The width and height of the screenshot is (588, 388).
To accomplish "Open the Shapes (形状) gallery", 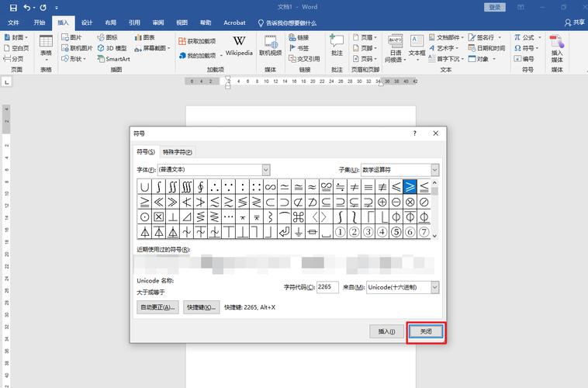I will [x=74, y=59].
